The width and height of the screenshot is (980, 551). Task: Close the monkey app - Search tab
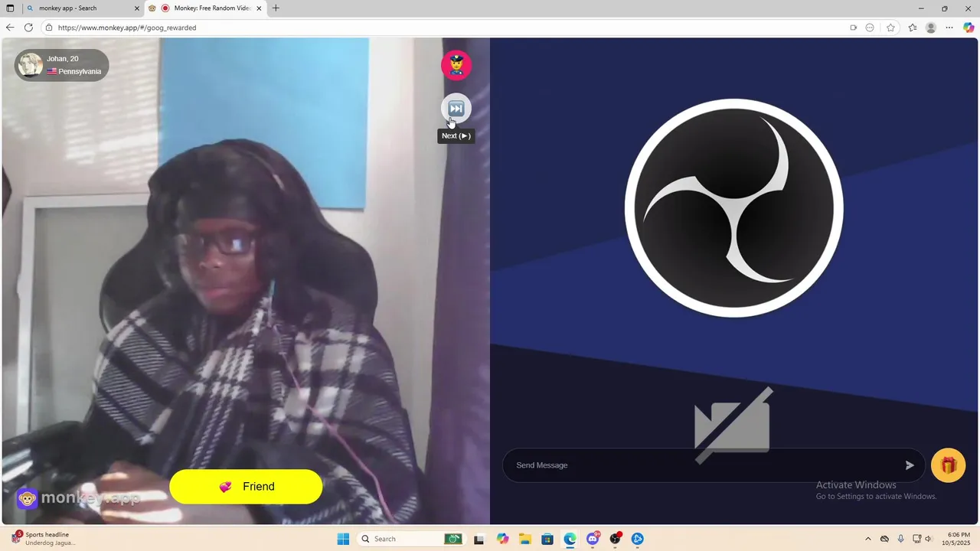(x=137, y=8)
